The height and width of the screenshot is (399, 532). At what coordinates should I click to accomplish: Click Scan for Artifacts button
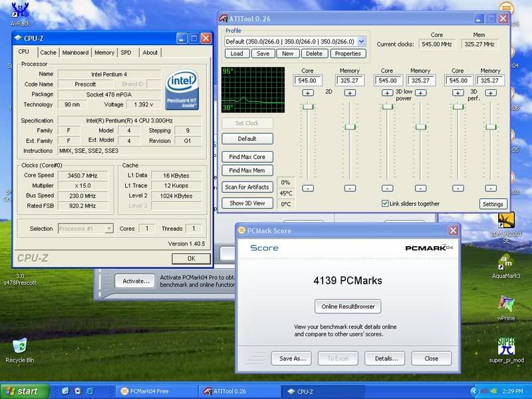coord(247,187)
